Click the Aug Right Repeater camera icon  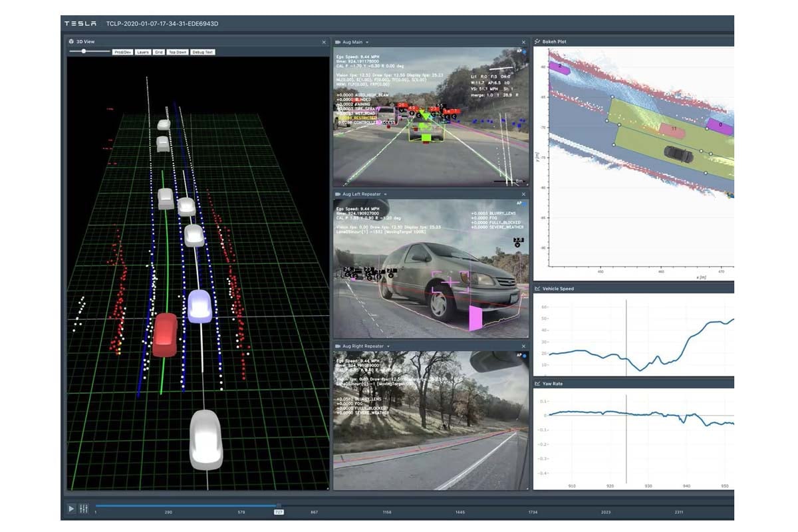(338, 346)
